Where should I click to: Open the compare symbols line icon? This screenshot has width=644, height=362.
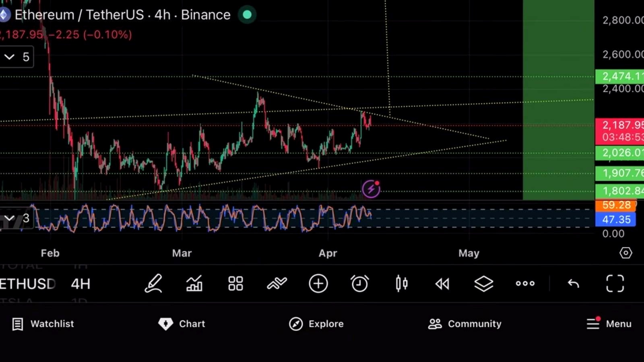[x=277, y=284]
